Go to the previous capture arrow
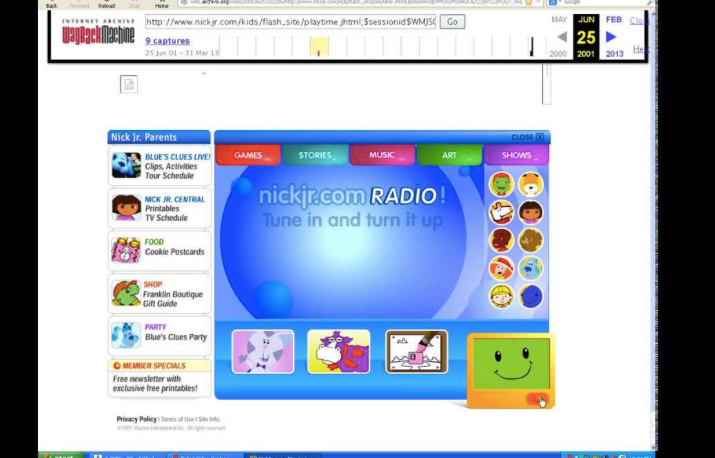This screenshot has height=458, width=715. coord(562,37)
